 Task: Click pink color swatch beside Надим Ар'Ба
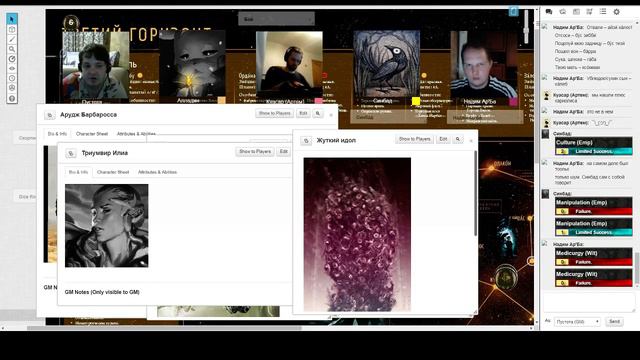pyautogui.click(x=513, y=101)
